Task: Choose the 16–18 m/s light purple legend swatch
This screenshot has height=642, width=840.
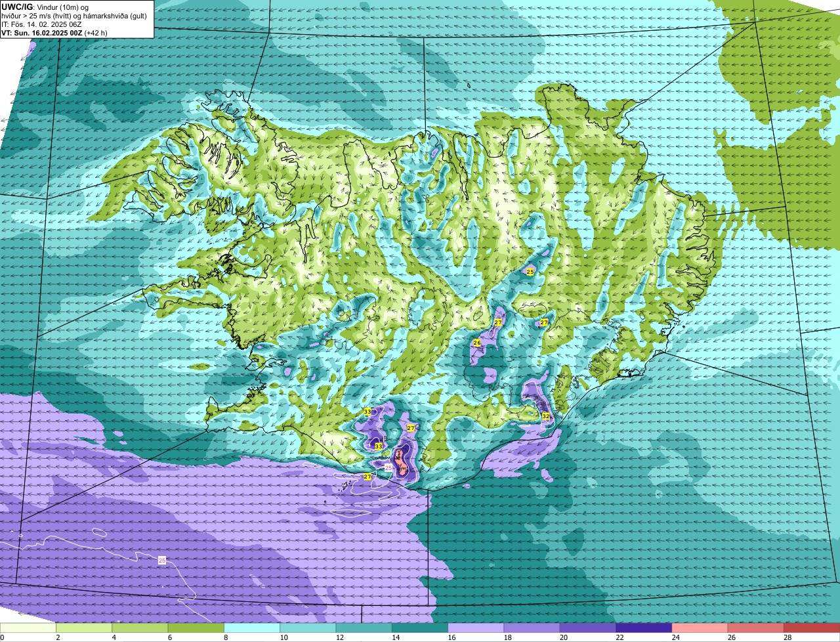Action: (476, 628)
